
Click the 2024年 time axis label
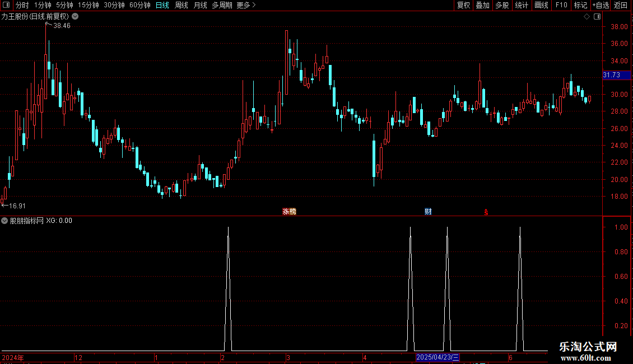point(13,357)
